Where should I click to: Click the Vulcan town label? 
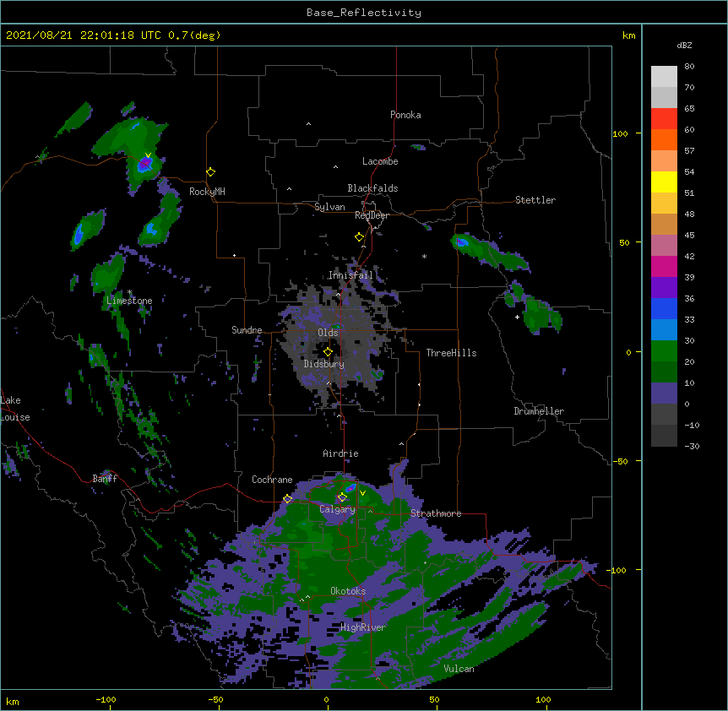(x=459, y=669)
